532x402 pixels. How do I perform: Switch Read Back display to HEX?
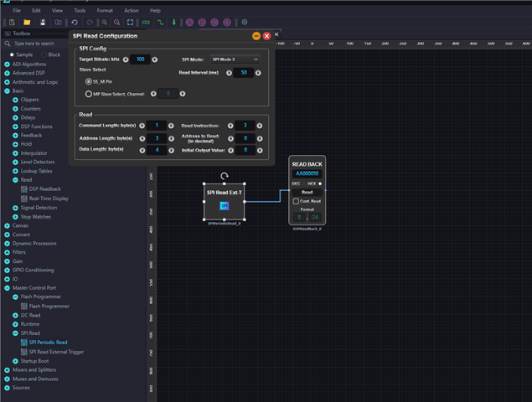pos(319,184)
